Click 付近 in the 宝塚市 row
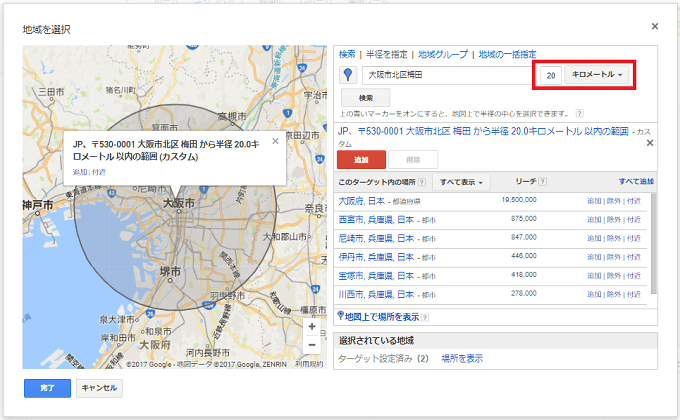The image size is (680, 420). [634, 276]
